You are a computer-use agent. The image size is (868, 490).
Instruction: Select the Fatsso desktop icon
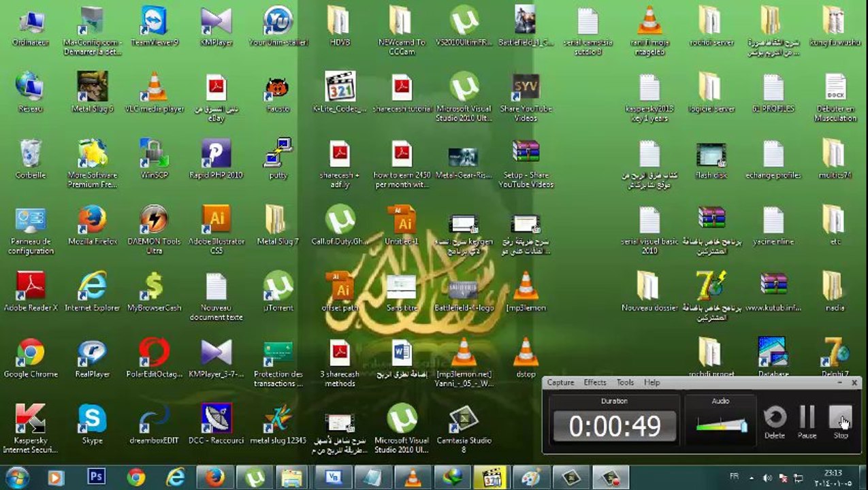click(278, 93)
